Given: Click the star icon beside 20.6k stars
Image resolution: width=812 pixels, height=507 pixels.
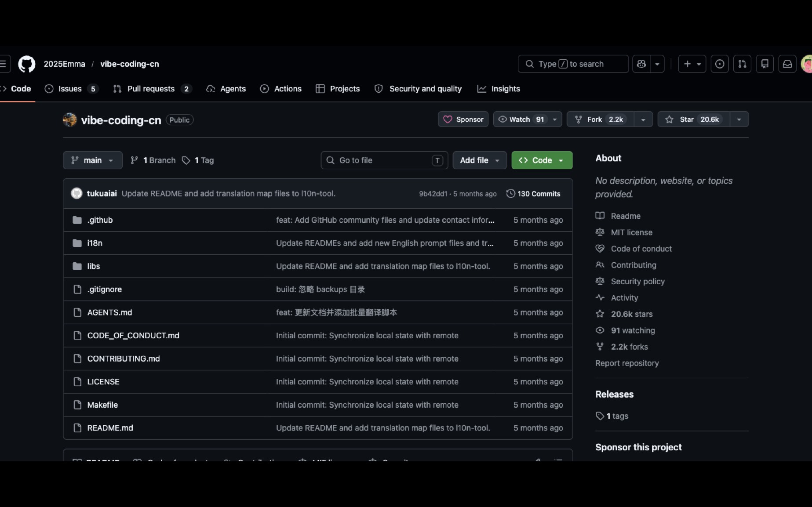Looking at the screenshot, I should [x=600, y=314].
